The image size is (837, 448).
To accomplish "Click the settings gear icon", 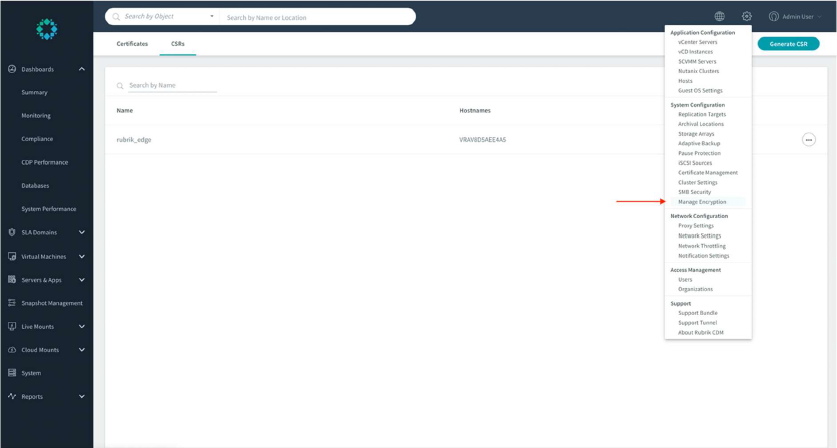I will click(x=747, y=17).
